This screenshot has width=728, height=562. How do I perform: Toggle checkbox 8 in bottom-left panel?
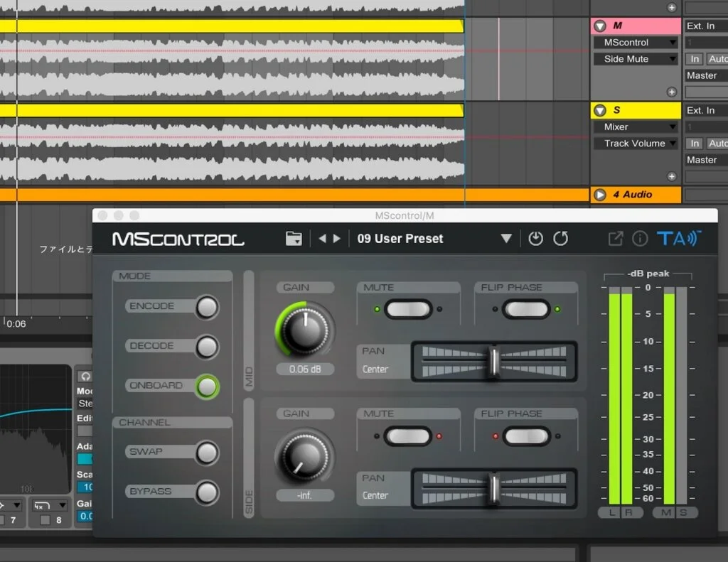tap(45, 520)
